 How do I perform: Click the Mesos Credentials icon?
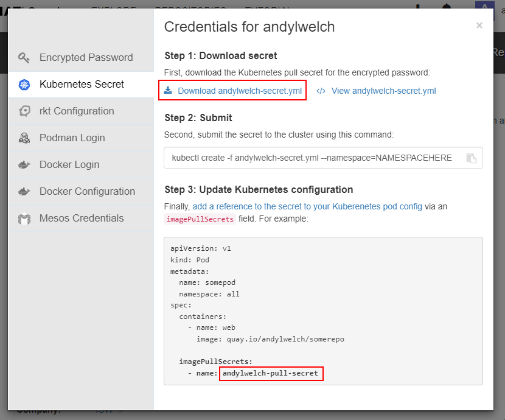pos(24,219)
